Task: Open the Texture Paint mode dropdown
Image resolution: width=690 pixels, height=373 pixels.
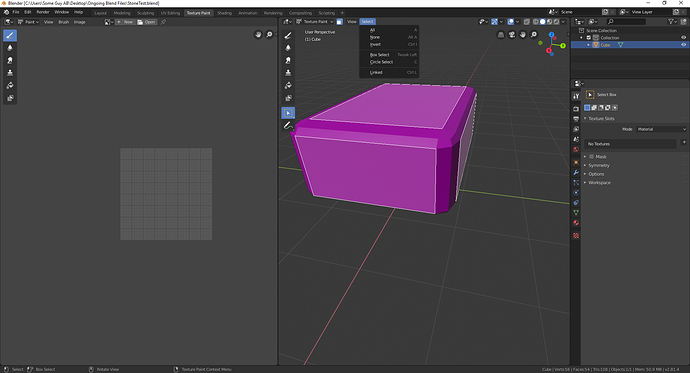Action: [x=315, y=22]
